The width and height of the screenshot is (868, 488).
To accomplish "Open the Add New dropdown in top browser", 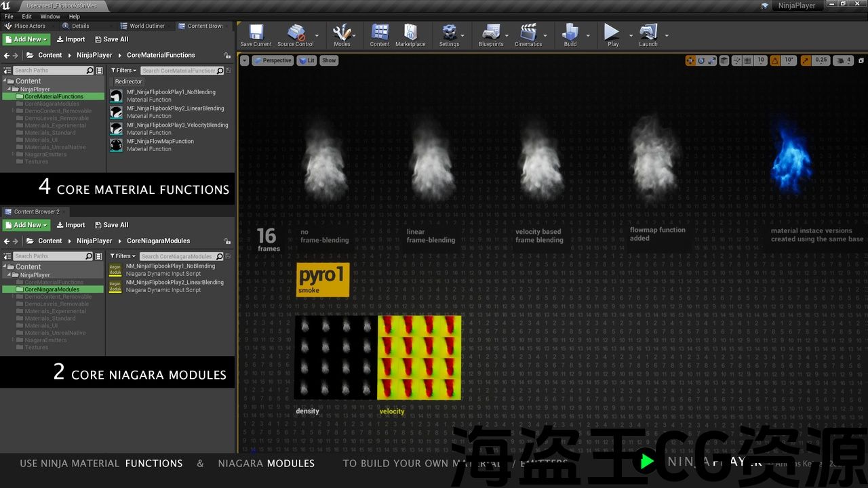I will coord(27,39).
